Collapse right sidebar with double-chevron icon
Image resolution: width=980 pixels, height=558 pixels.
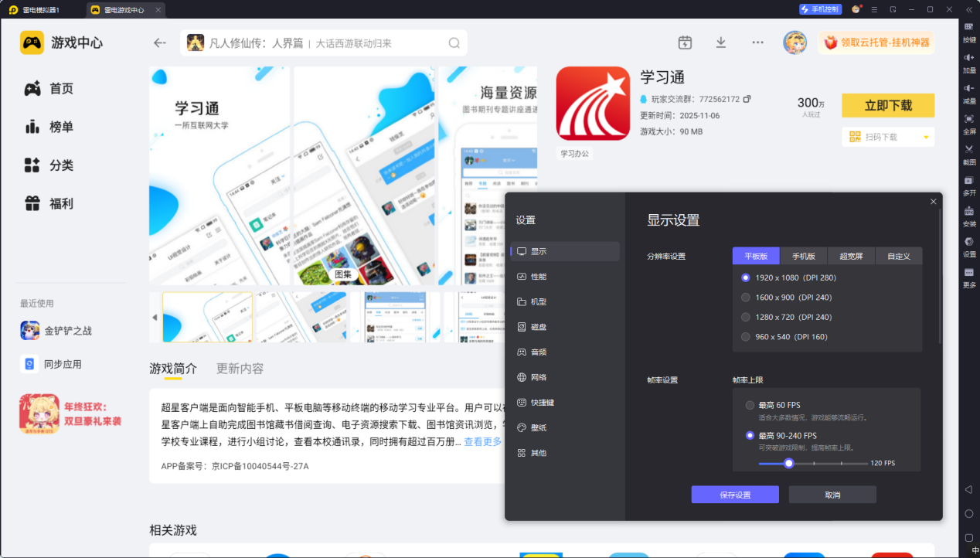click(968, 9)
